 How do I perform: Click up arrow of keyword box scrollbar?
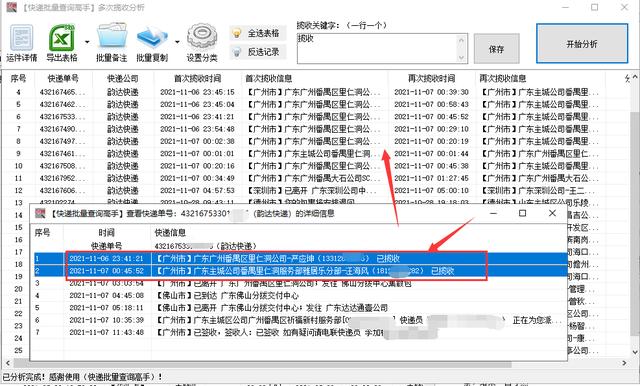pos(462,40)
